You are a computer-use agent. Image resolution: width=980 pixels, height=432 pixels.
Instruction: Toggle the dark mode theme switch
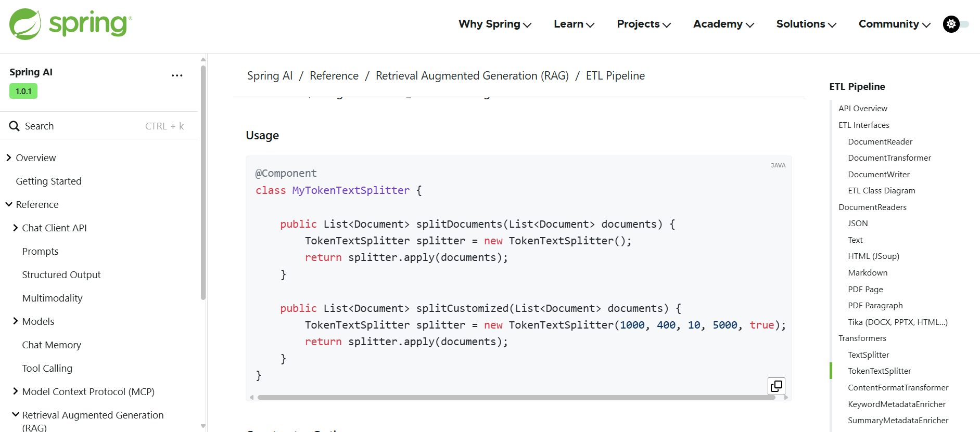(956, 24)
